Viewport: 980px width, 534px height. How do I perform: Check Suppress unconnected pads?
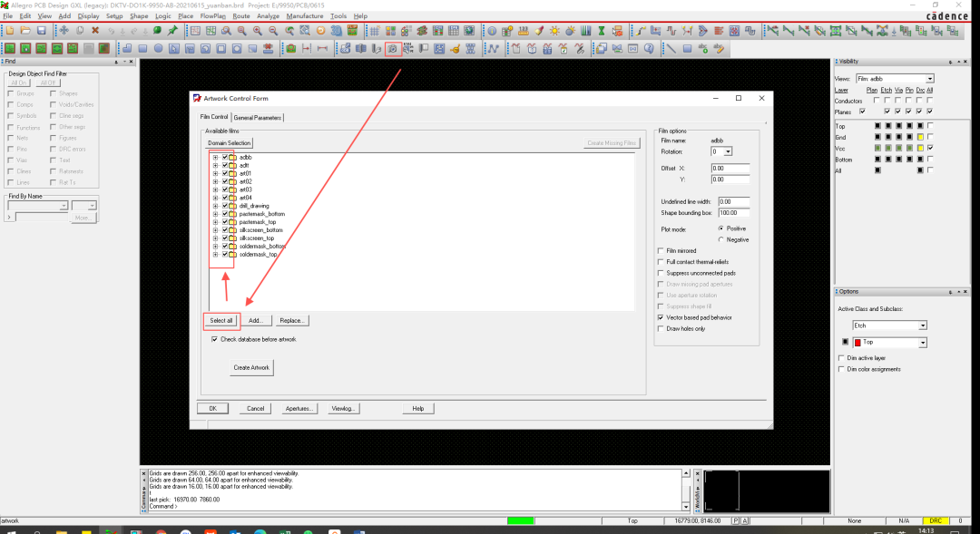[x=661, y=273]
